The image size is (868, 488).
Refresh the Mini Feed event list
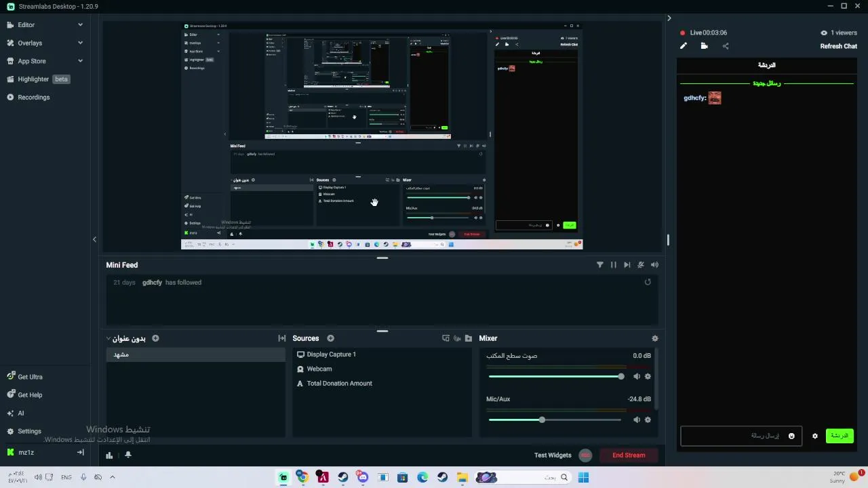pyautogui.click(x=648, y=282)
